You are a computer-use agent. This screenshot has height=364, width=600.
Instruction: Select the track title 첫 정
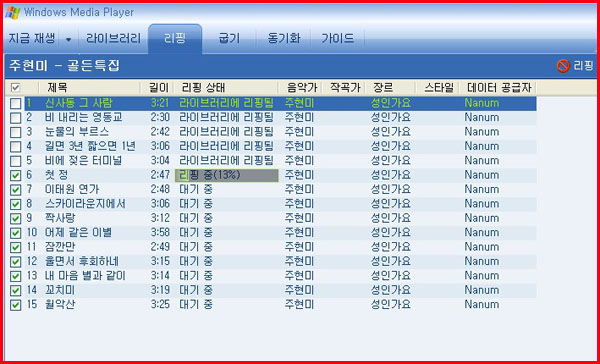pyautogui.click(x=56, y=175)
